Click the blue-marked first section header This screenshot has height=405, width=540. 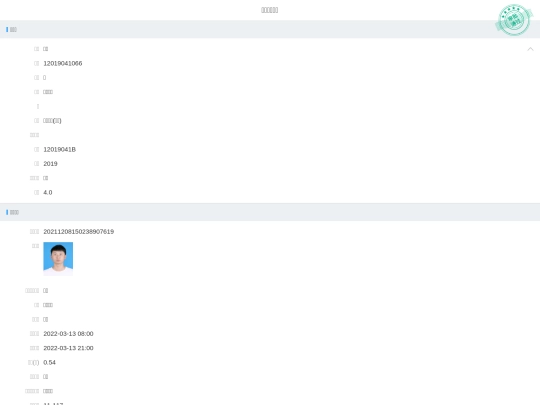click(11, 30)
